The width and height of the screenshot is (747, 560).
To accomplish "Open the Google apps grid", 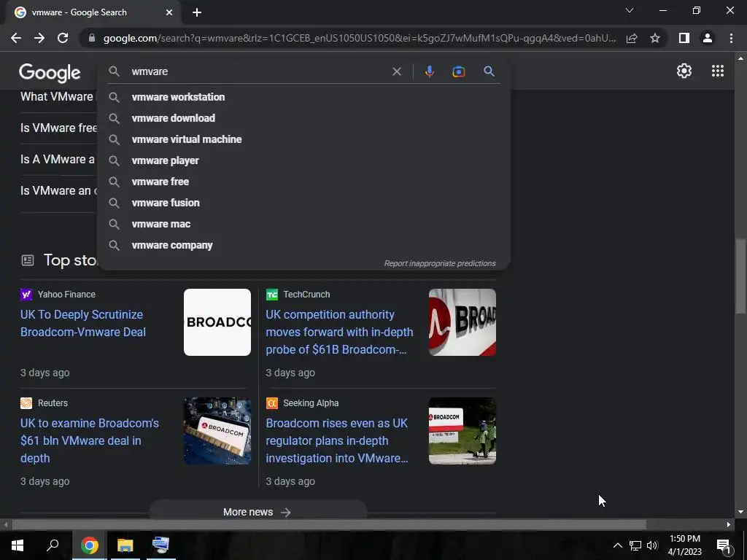I will coord(718,71).
